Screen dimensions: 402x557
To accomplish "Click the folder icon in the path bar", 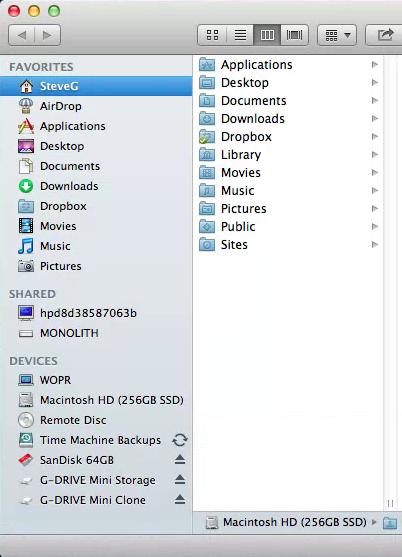I will click(x=390, y=523).
